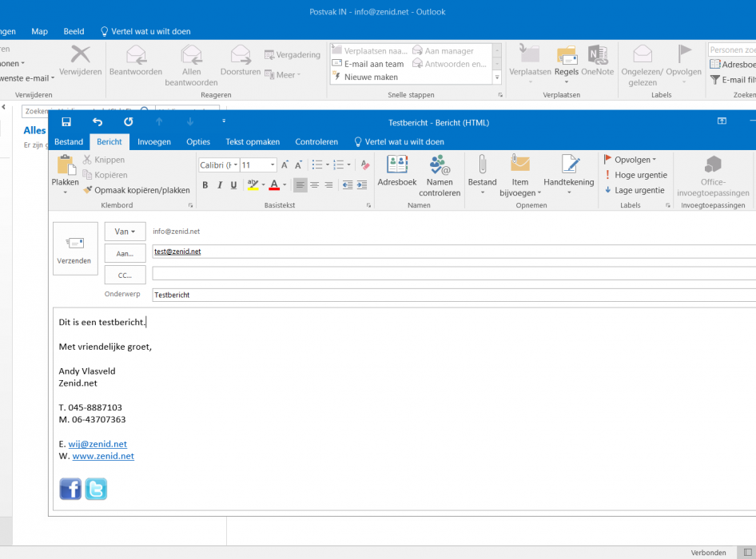Select Nieuwe maken quick step

[365, 77]
